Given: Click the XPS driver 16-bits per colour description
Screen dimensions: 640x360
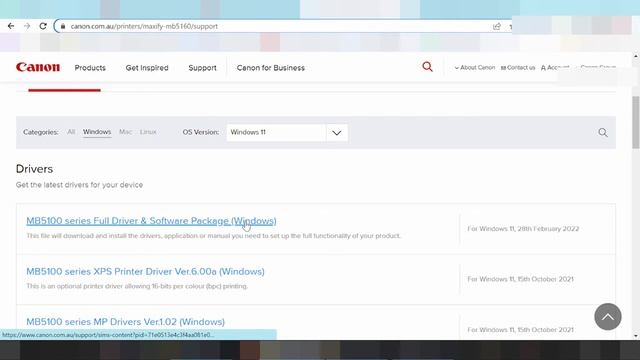Looking at the screenshot, I should pos(137,286).
